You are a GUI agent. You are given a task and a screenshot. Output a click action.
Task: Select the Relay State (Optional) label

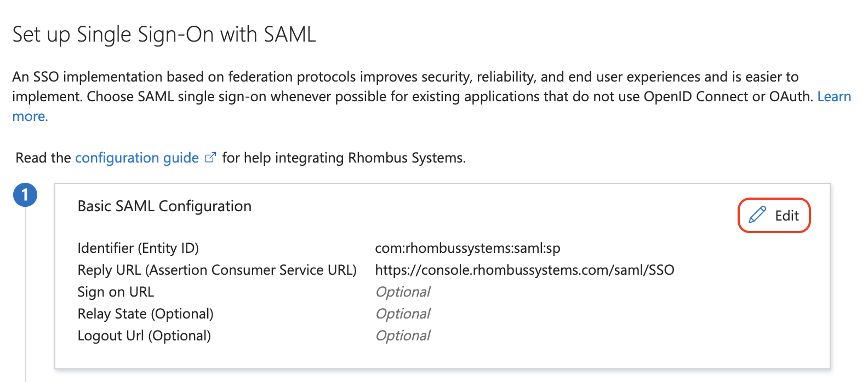tap(146, 314)
